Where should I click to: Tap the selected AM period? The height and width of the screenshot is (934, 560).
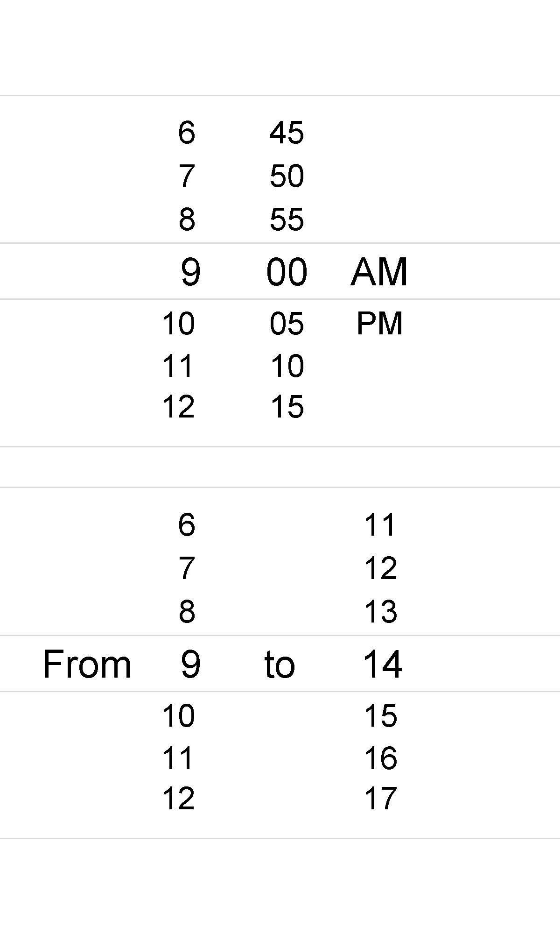[x=379, y=271]
